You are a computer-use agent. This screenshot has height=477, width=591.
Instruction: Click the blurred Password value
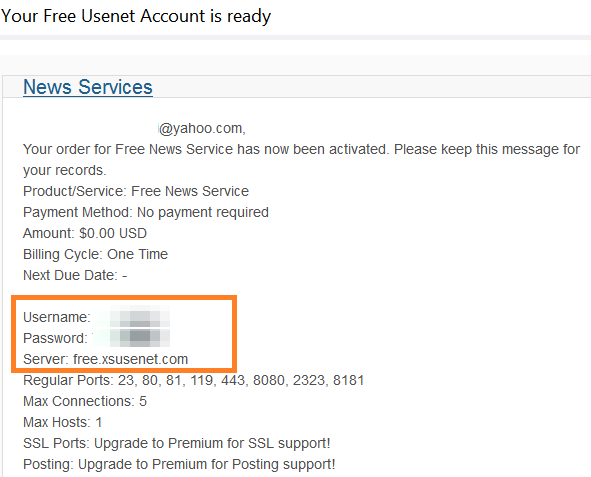(131, 338)
